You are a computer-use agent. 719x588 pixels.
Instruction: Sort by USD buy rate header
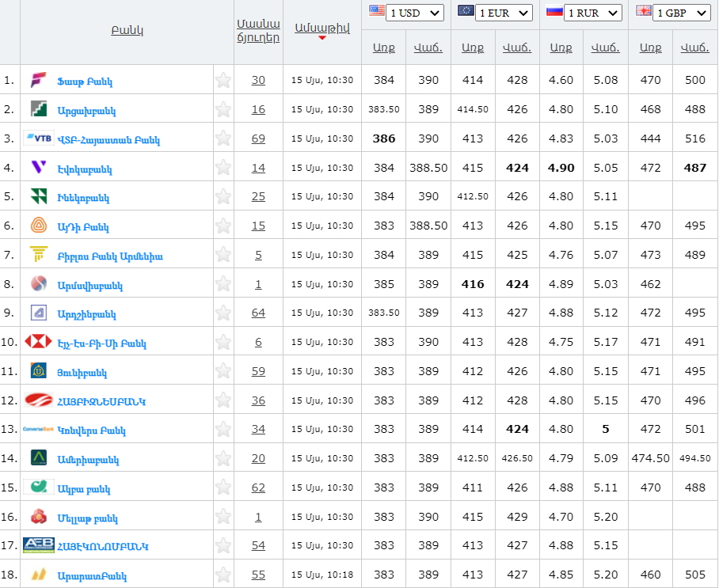point(384,47)
